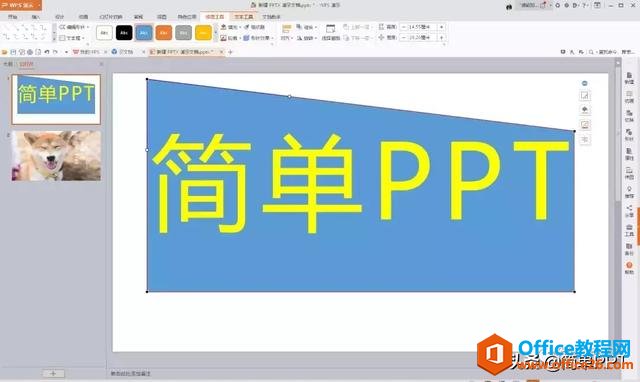Decrease shape width with minus button
This screenshot has width=640, height=382.
click(x=403, y=38)
